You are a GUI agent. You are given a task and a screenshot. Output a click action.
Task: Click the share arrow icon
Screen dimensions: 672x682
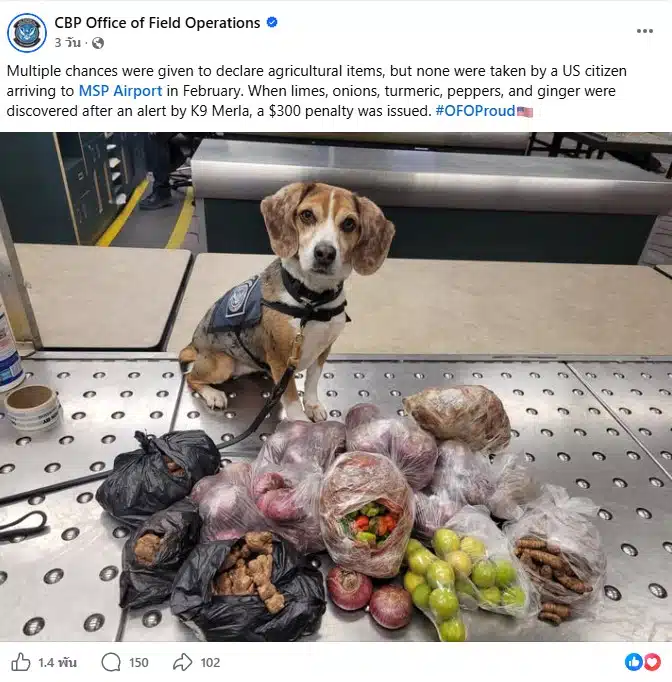[x=183, y=662]
